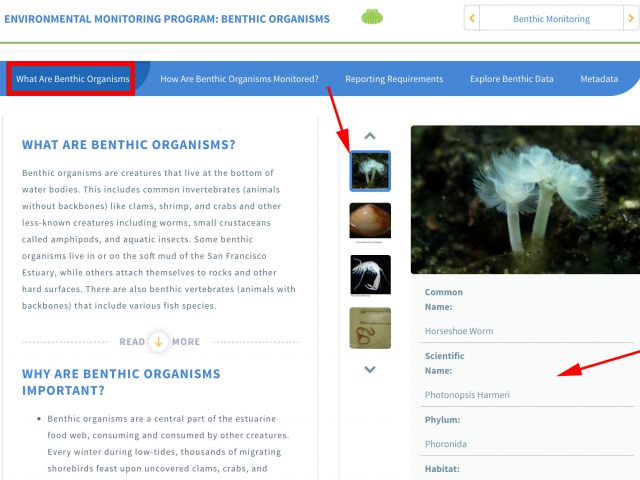
Task: Click the What Are Benthic Organisms? heading
Action: coord(129,144)
